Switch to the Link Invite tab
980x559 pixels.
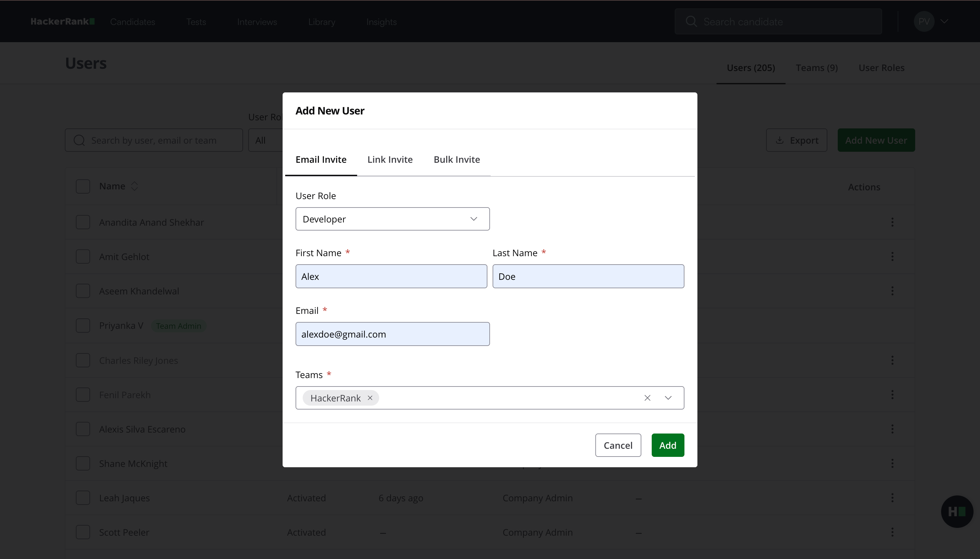(390, 159)
